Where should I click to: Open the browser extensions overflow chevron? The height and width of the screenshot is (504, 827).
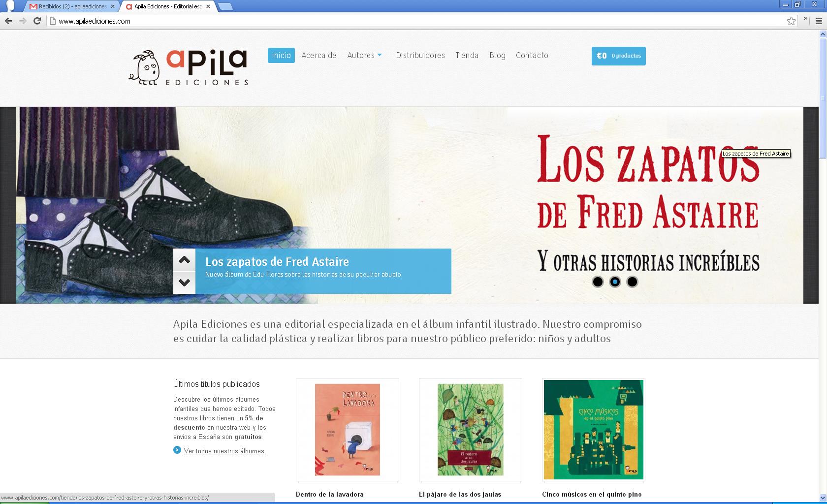(x=806, y=20)
